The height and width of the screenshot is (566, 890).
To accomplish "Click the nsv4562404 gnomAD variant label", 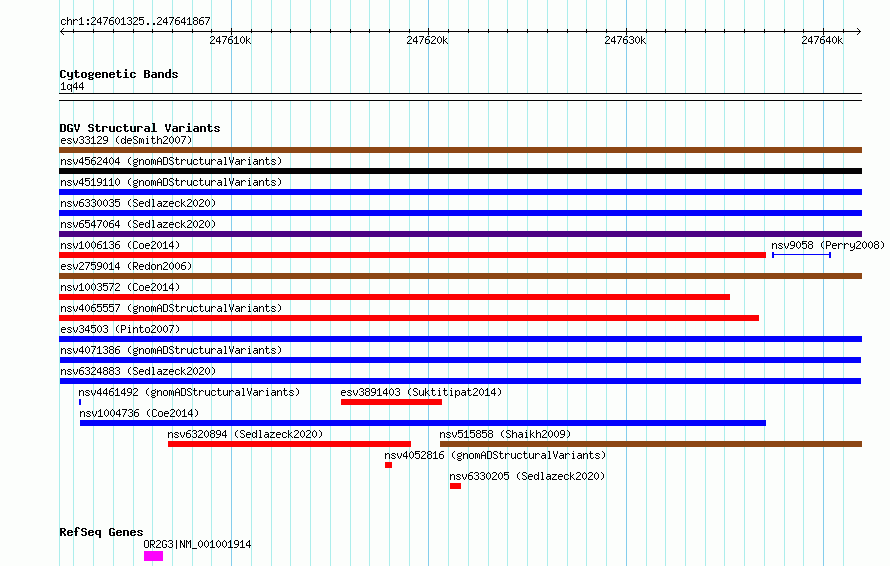I will coord(171,161).
